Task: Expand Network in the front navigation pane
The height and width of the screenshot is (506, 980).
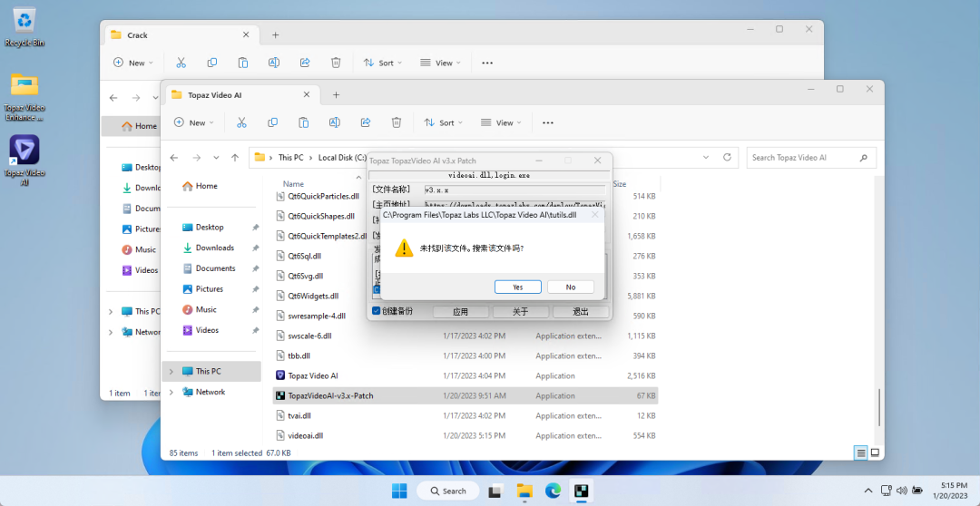Action: point(171,392)
